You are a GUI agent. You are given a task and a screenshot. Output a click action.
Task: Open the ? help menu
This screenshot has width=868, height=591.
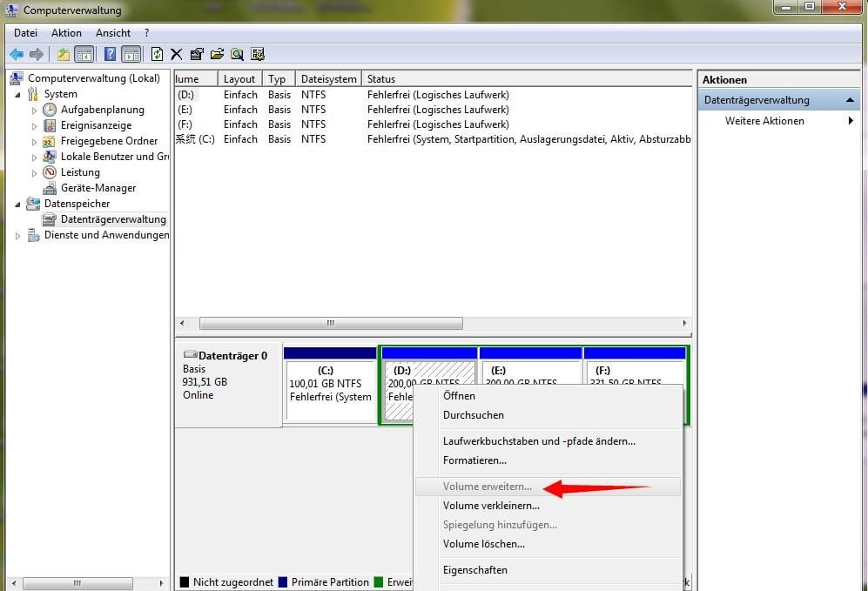tap(146, 33)
